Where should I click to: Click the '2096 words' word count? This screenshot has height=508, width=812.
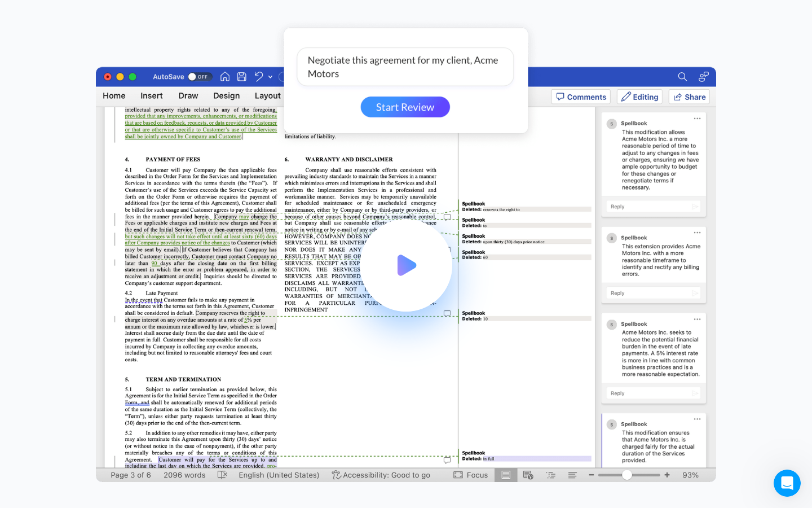pos(184,475)
